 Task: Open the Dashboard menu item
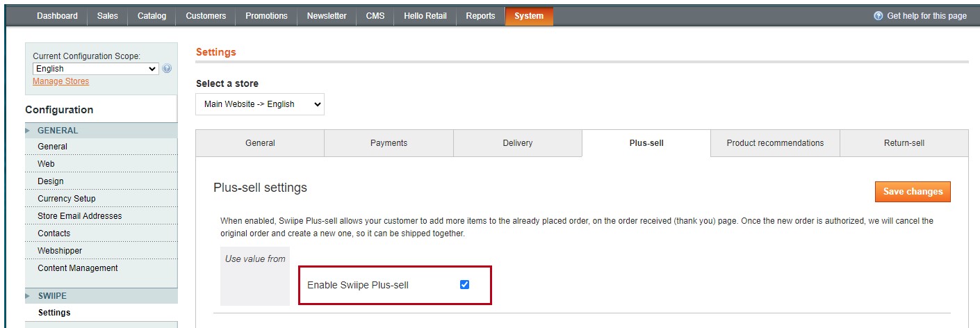tap(57, 16)
